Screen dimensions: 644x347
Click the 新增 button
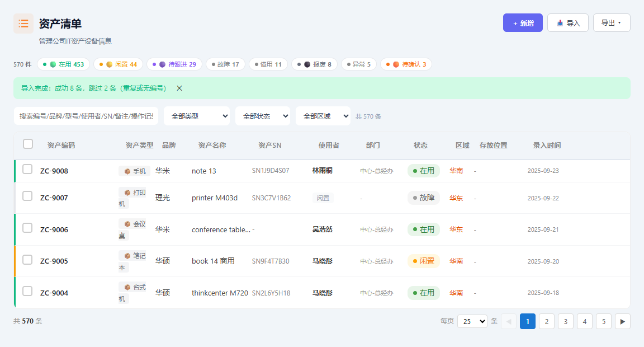point(523,22)
